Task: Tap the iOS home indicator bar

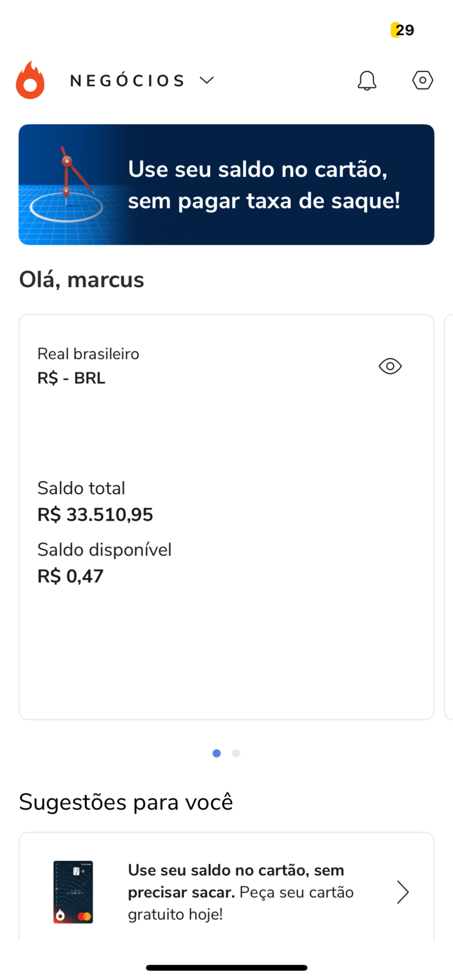Action: coord(226,968)
